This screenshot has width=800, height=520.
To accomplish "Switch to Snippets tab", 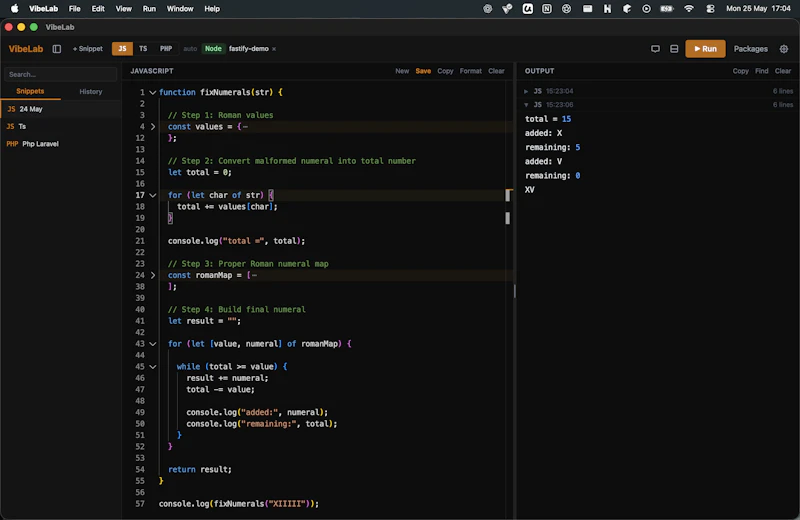I will [x=30, y=91].
